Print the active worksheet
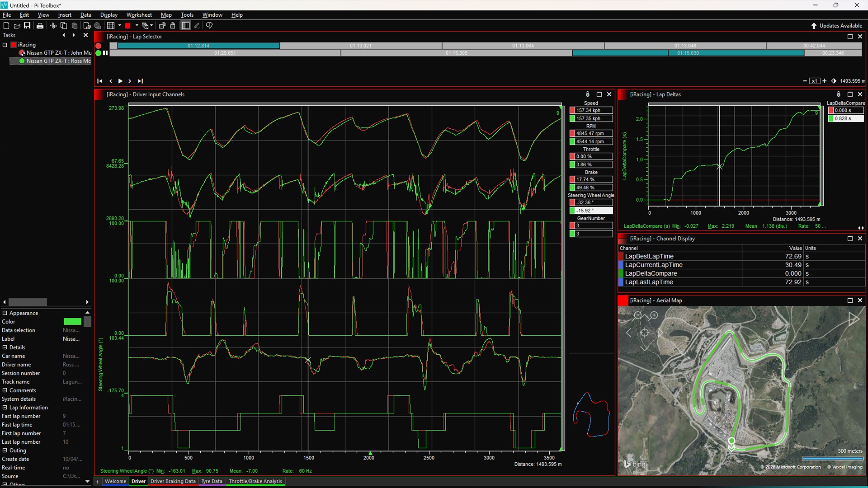The image size is (868, 488). (40, 26)
